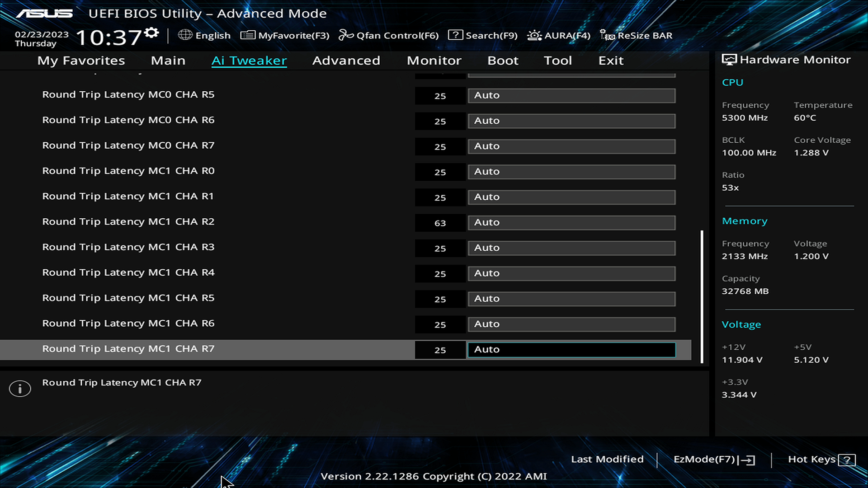Select Round Trip Latency MC1 CHA R4 row
868x488 pixels.
(x=128, y=273)
